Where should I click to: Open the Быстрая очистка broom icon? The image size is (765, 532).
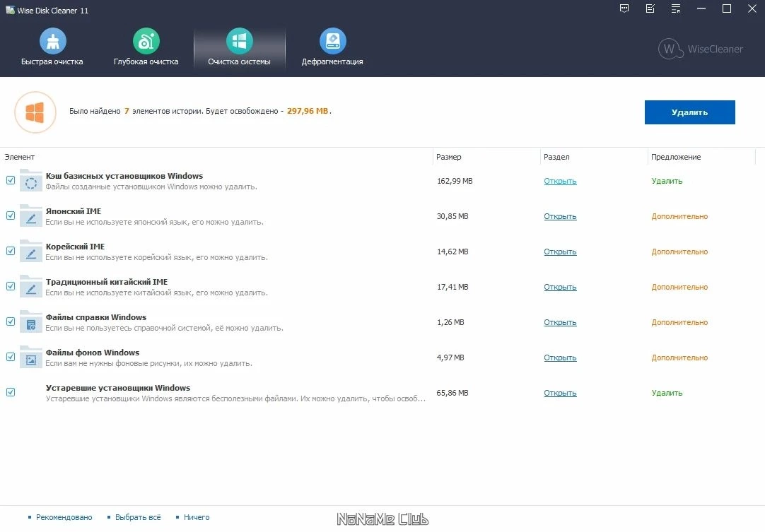(53, 41)
